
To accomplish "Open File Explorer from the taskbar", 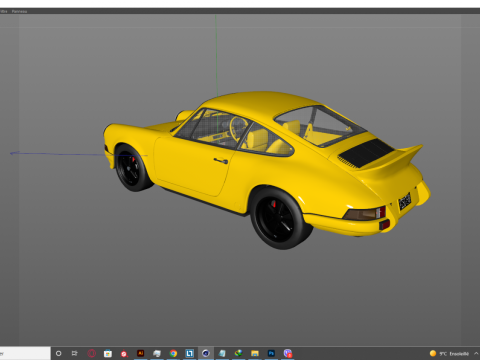I will [255, 353].
